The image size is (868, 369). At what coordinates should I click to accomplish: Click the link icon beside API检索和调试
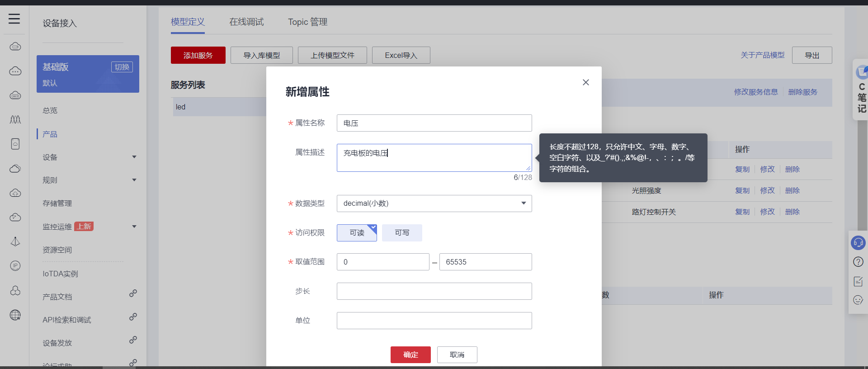(133, 317)
